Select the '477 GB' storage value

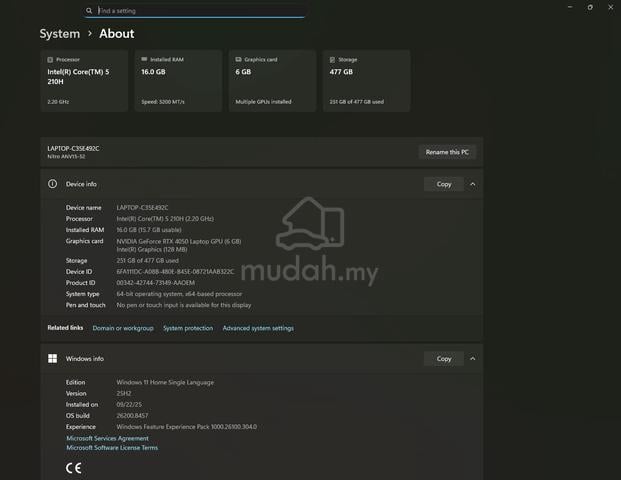341,72
